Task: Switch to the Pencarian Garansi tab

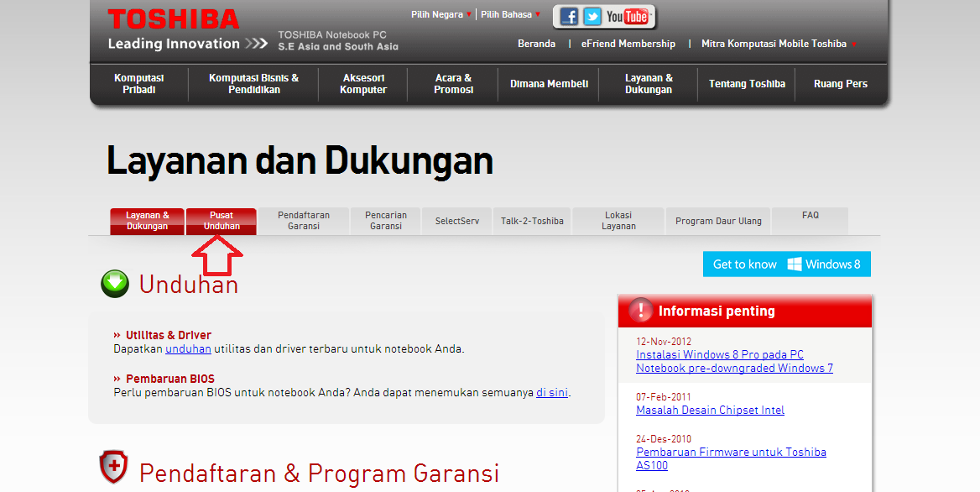Action: [x=386, y=221]
